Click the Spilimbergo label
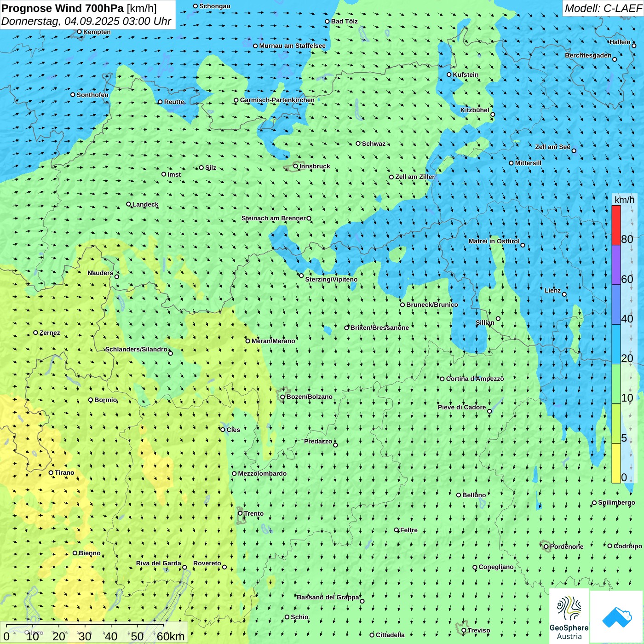 click(x=616, y=502)
